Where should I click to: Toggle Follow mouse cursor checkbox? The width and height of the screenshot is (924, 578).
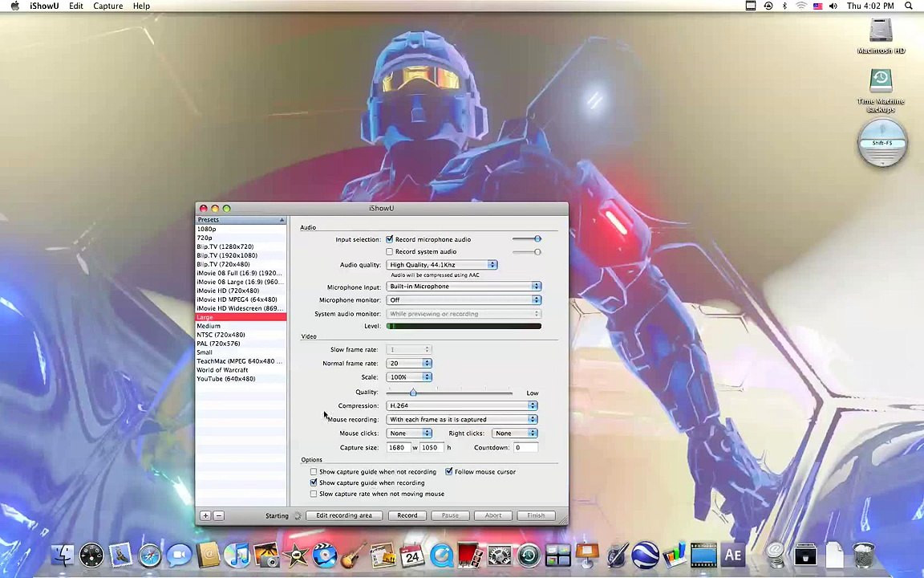(x=449, y=472)
